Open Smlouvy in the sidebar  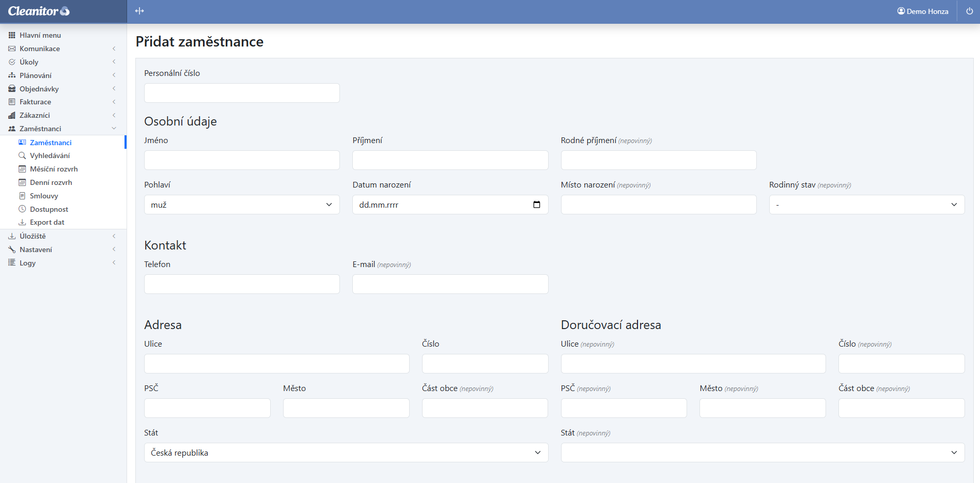click(44, 196)
